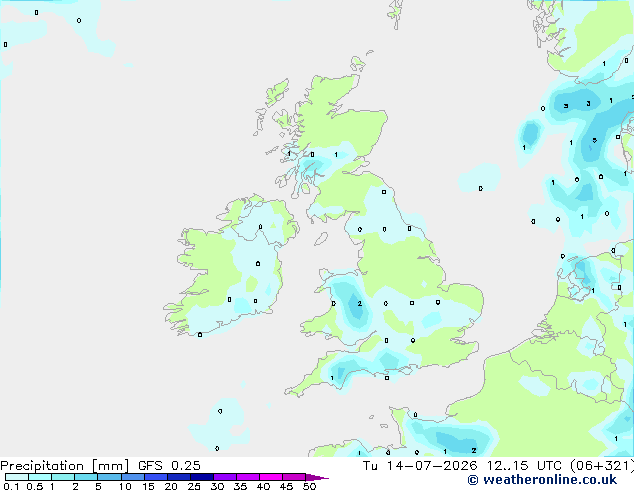Click the precipitation value 2 over Wales

pyautogui.click(x=359, y=304)
